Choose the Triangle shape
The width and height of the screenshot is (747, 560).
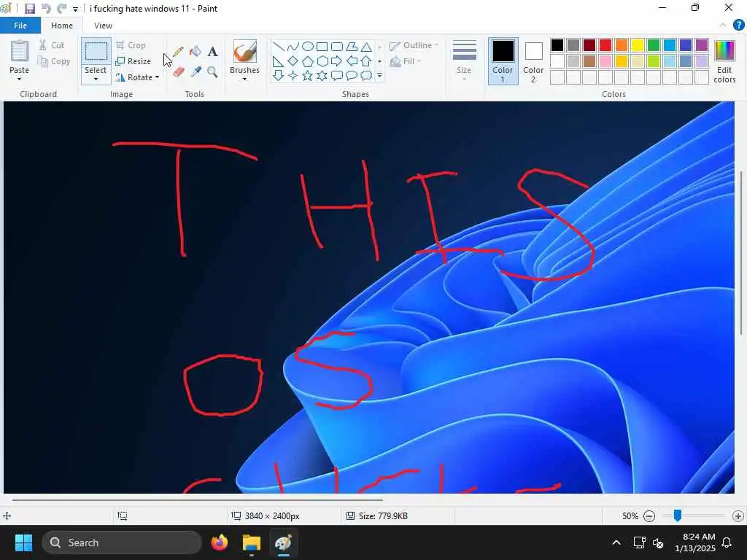click(x=366, y=47)
